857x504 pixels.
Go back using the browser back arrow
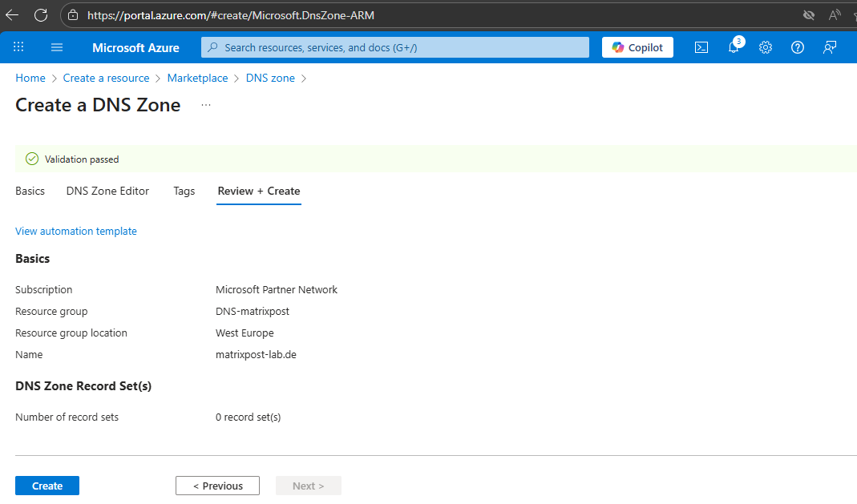click(x=12, y=14)
